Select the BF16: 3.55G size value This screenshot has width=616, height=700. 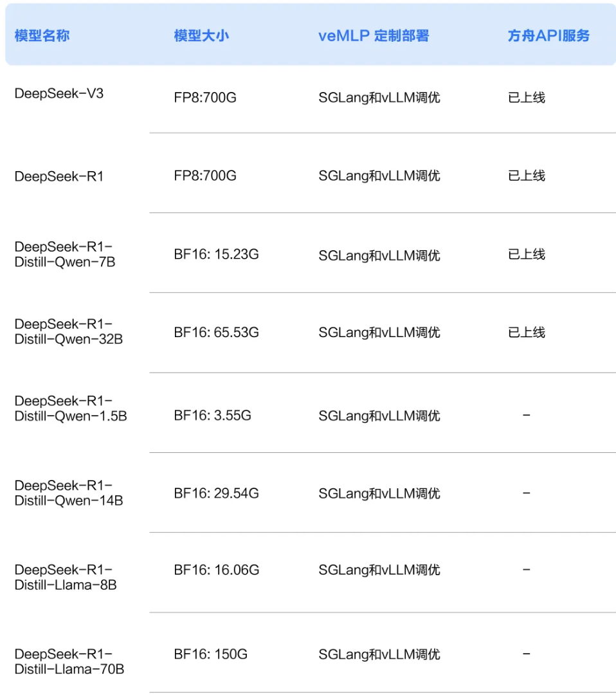pos(212,416)
